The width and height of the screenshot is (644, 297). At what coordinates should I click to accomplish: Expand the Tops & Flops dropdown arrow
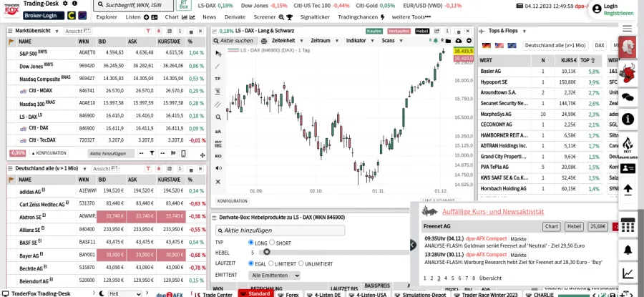tap(524, 31)
